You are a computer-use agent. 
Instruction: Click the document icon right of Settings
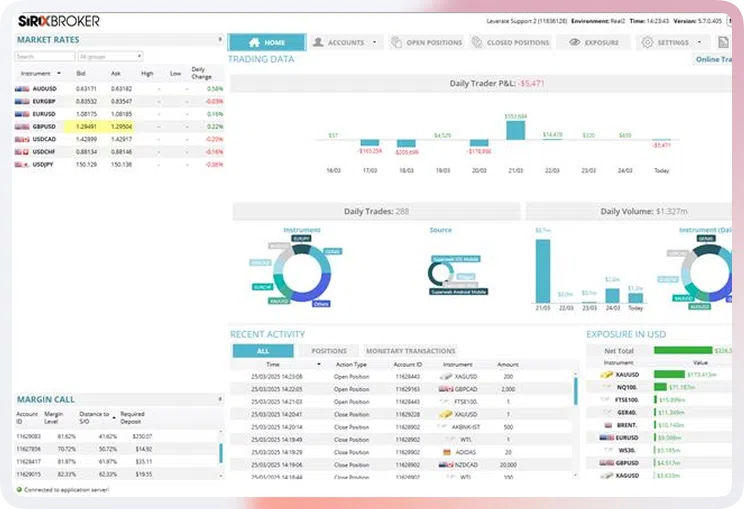click(723, 43)
